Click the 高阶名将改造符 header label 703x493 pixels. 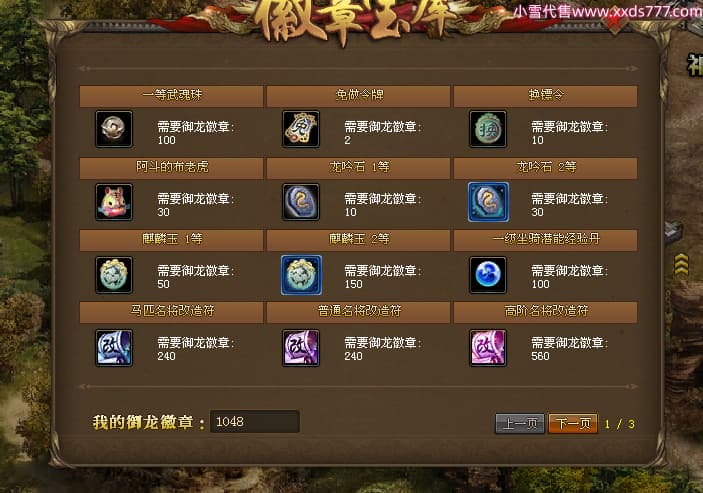click(546, 311)
